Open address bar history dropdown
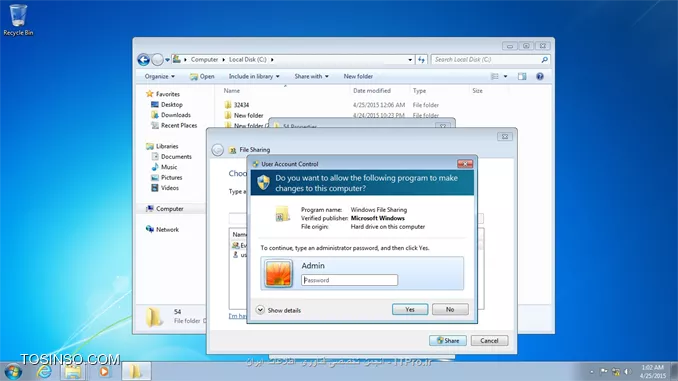This screenshot has height=381, width=678. coord(410,60)
